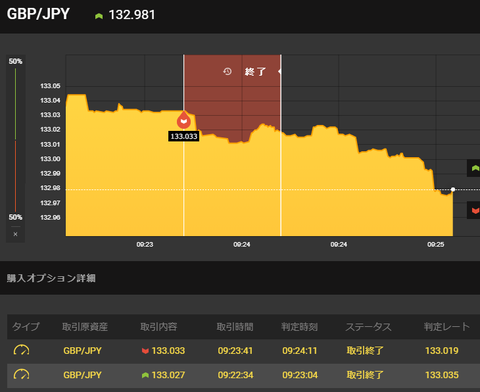Click the 133.035 judgment rate

(442, 375)
